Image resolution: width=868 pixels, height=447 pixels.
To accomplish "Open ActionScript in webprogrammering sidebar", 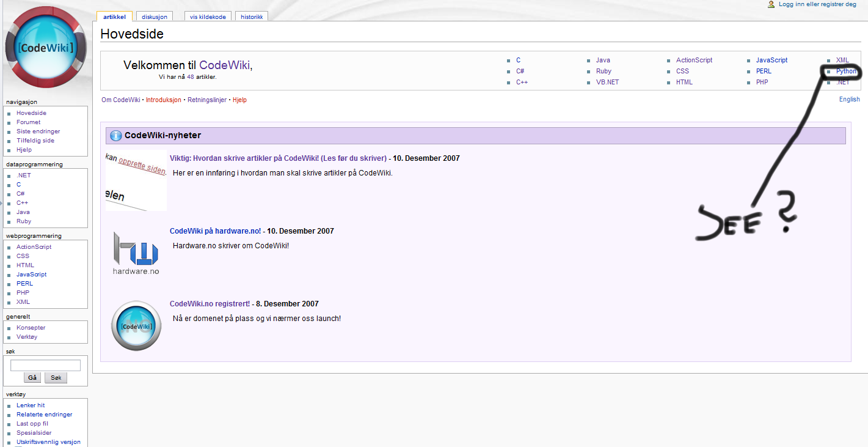I will [x=34, y=247].
